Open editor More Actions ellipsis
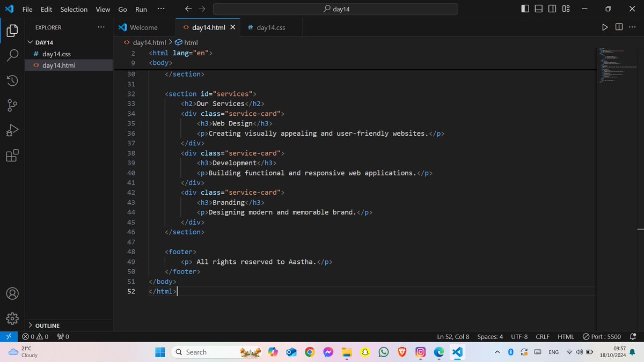The image size is (644, 362). [x=632, y=27]
